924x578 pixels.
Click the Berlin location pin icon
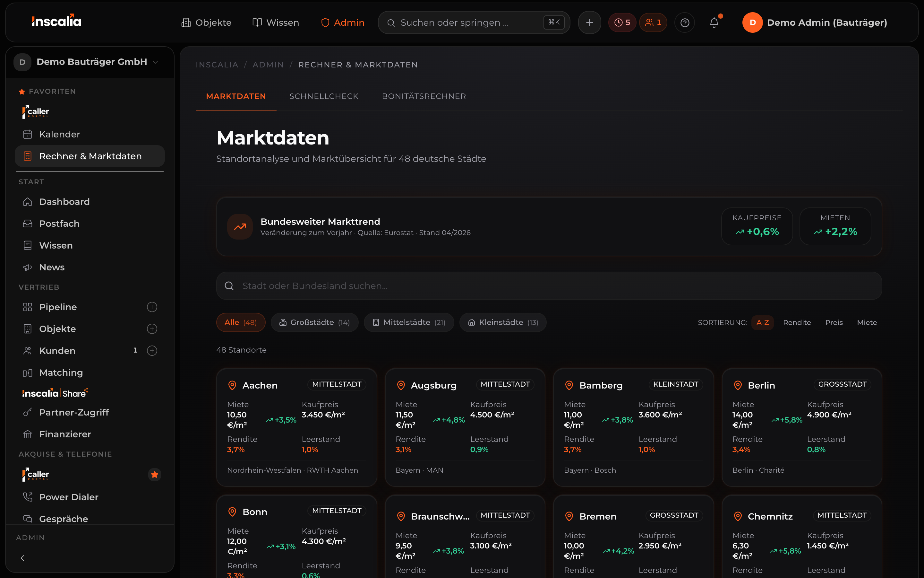click(x=738, y=385)
